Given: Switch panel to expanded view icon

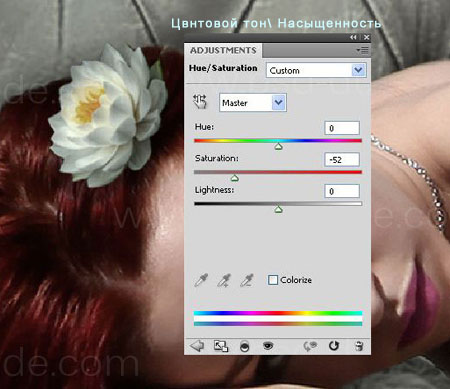Looking at the screenshot, I should [221, 346].
